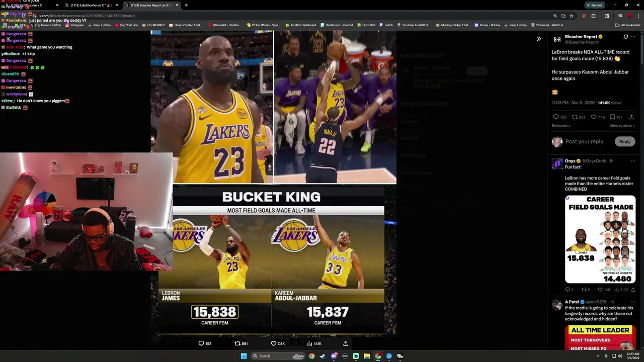Open the Windows Start menu
This screenshot has height=362, width=644.
[x=244, y=356]
